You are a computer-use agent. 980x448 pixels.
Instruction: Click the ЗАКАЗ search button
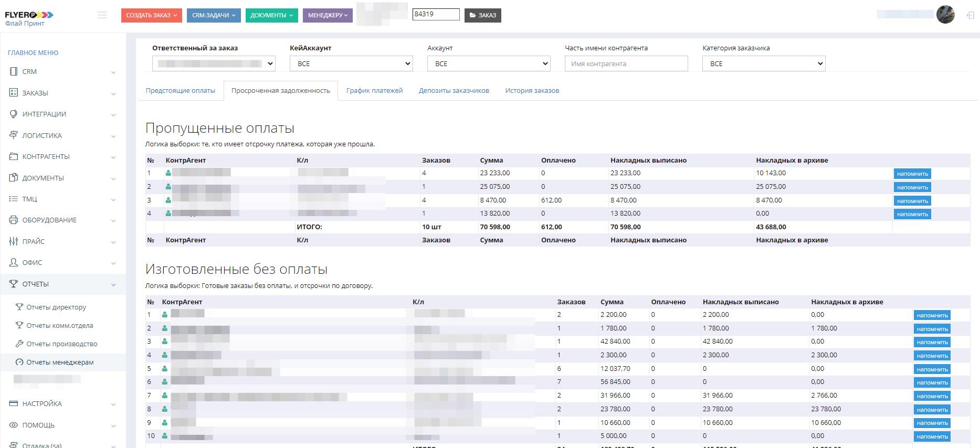483,15
